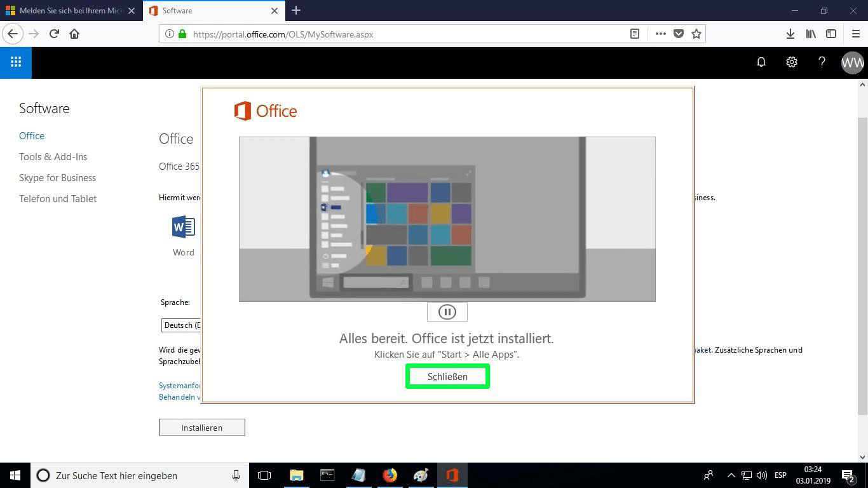Click the WW account avatar

852,62
